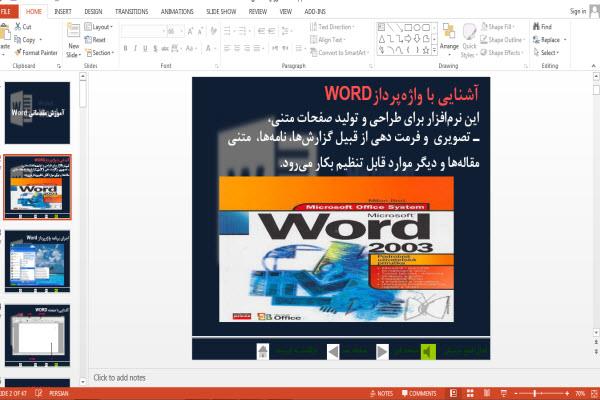Click the previous-slide arrow on slide
The height and width of the screenshot is (400, 600).
tap(333, 351)
